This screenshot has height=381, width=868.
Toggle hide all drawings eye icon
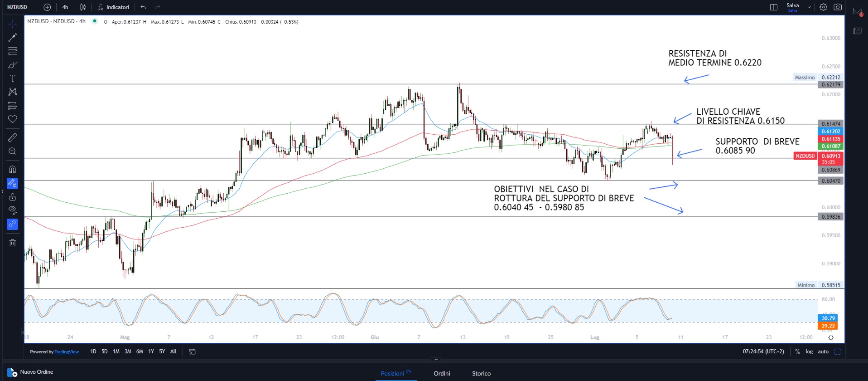click(x=12, y=210)
